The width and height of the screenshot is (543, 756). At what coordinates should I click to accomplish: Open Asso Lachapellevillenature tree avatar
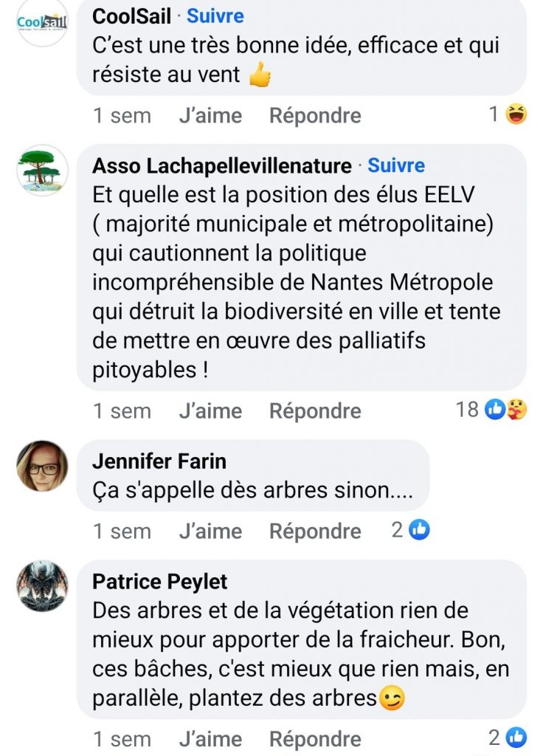tap(42, 170)
